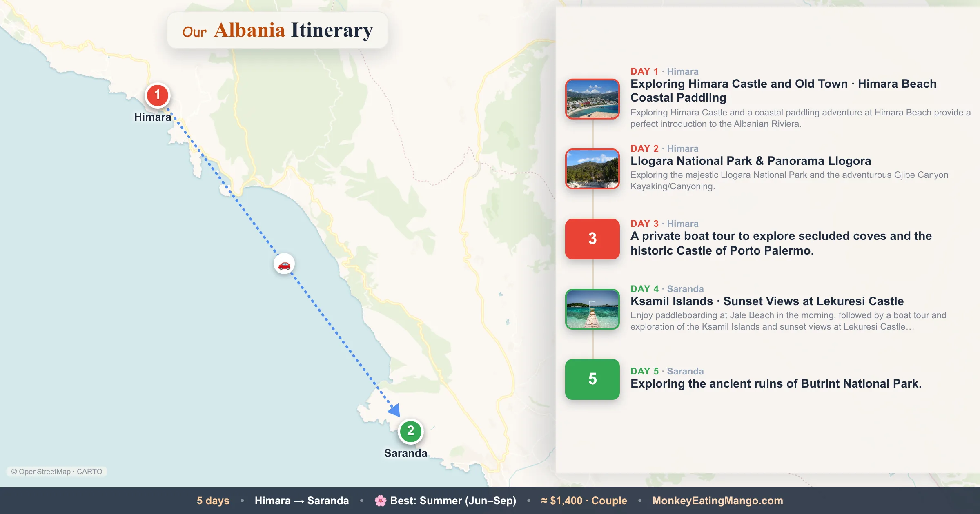
Task: Open the OpenStreetMap CARTO attribution
Action: (57, 472)
